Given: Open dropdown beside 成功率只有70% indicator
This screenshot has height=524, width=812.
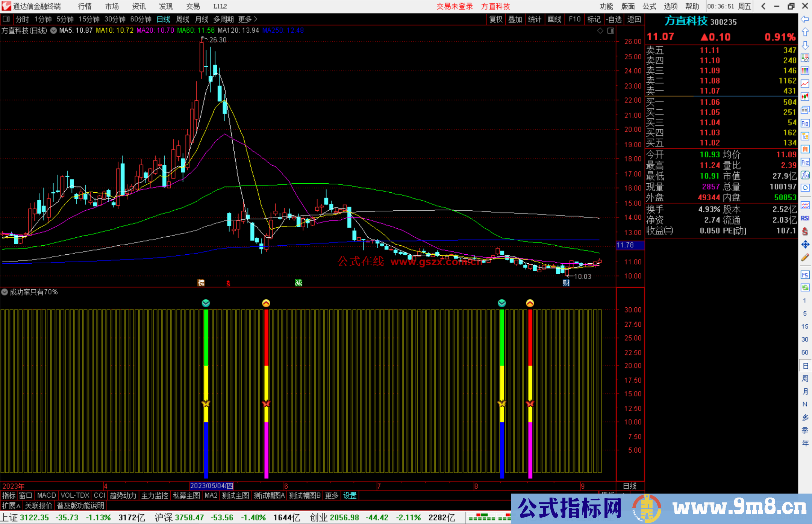Looking at the screenshot, I should pyautogui.click(x=5, y=292).
